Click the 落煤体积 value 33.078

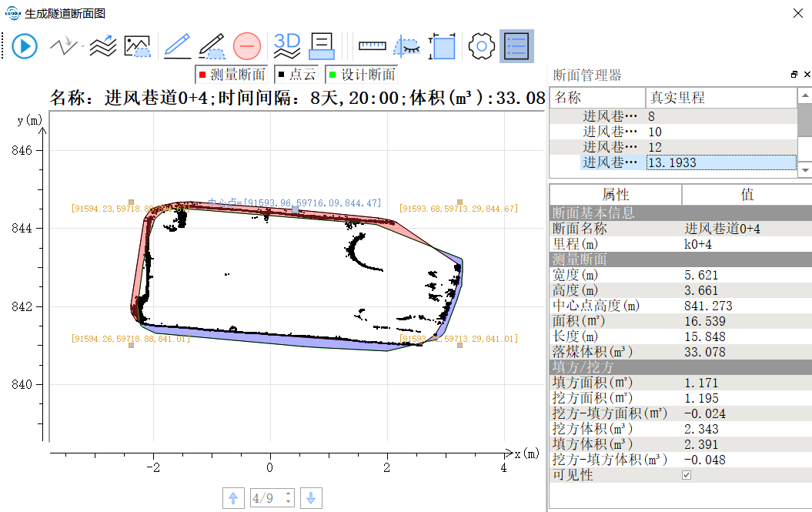pyautogui.click(x=705, y=353)
